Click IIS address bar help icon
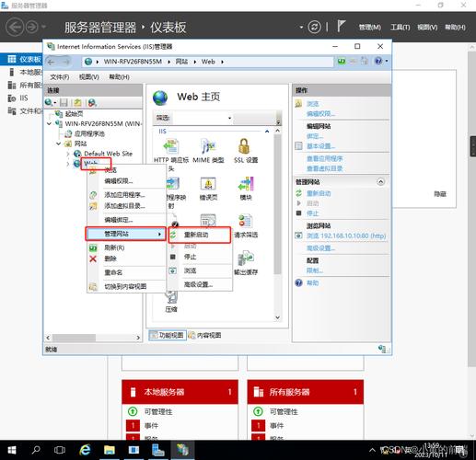This screenshot has width=476, height=460. [378, 61]
